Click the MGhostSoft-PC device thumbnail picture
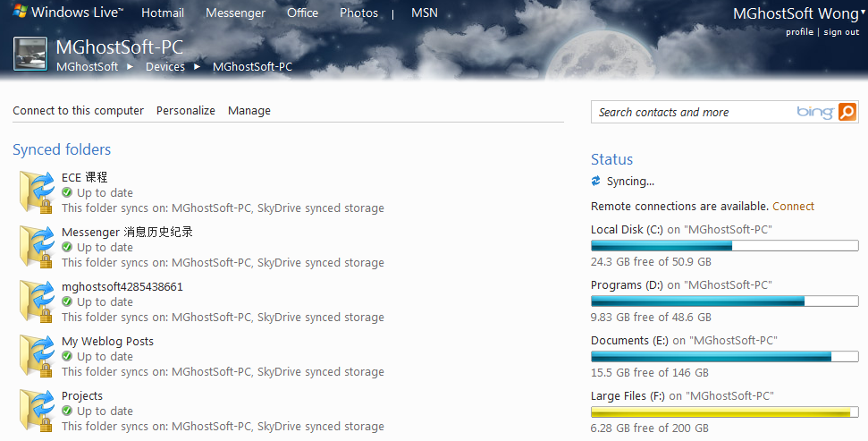 tap(29, 54)
